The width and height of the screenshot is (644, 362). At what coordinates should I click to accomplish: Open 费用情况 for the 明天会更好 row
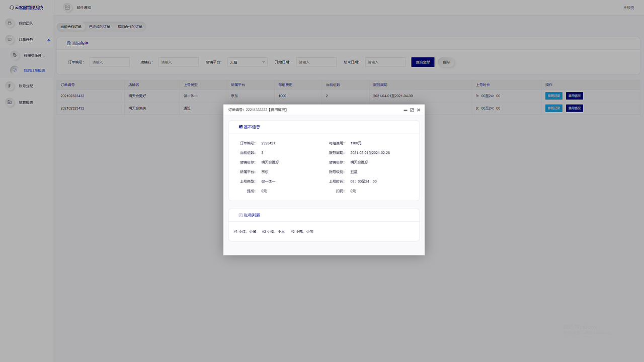574,96
